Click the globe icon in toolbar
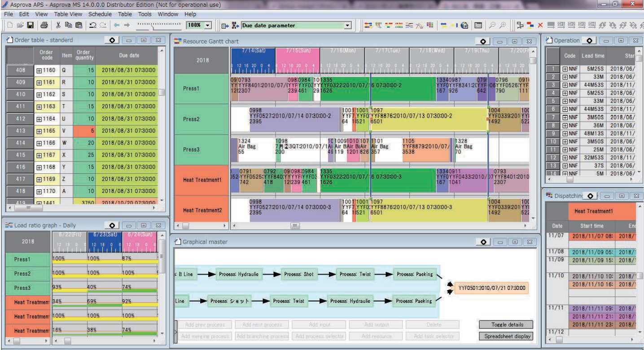This screenshot has width=644, height=350. click(x=464, y=25)
